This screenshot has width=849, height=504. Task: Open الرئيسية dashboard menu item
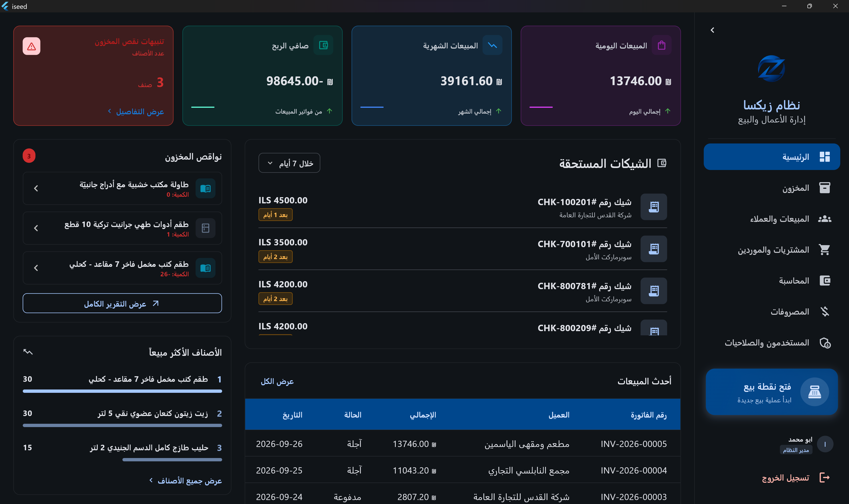click(x=772, y=157)
